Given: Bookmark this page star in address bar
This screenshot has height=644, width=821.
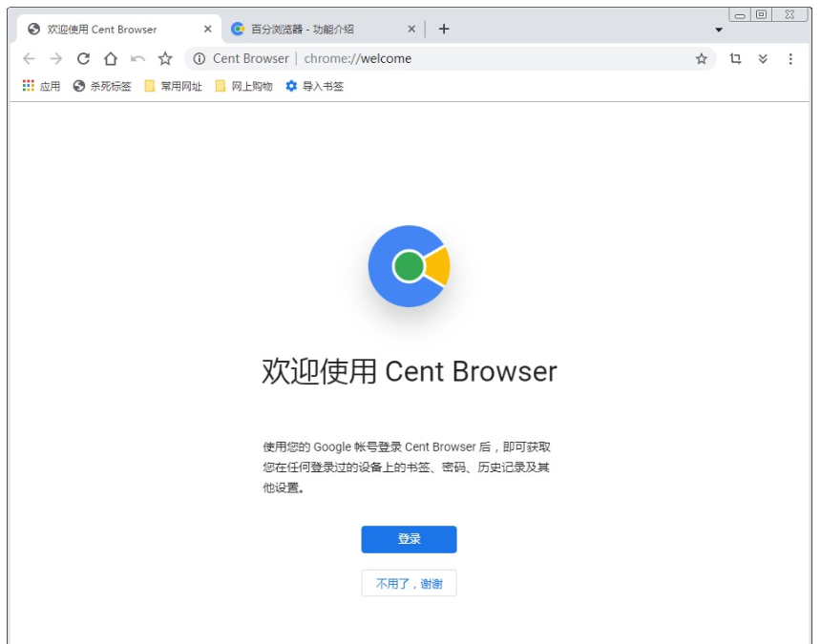Looking at the screenshot, I should [701, 58].
